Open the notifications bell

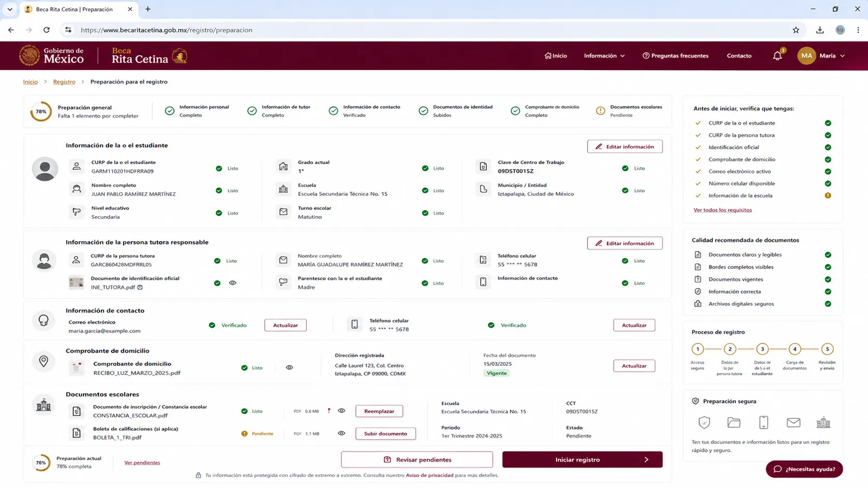tap(777, 56)
